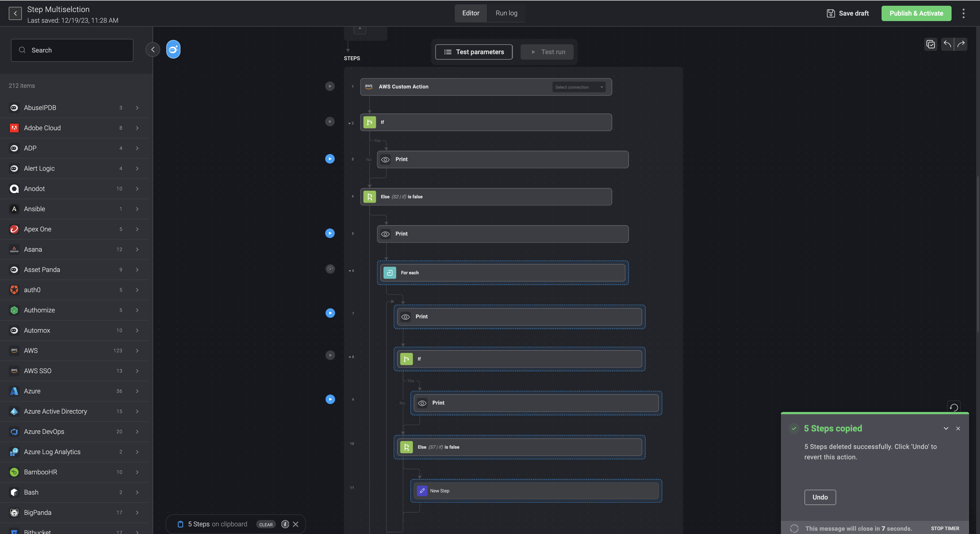980x534 pixels.
Task: Switch to the Editor tab
Action: pos(471,13)
